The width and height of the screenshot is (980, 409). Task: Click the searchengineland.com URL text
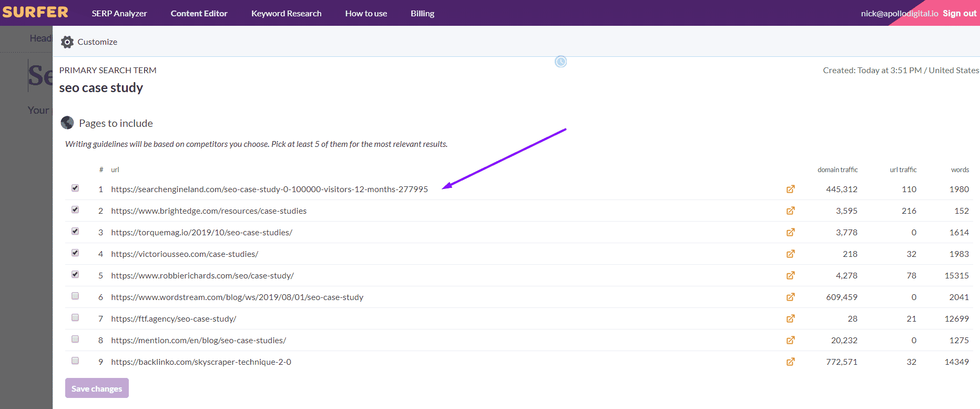pos(269,189)
